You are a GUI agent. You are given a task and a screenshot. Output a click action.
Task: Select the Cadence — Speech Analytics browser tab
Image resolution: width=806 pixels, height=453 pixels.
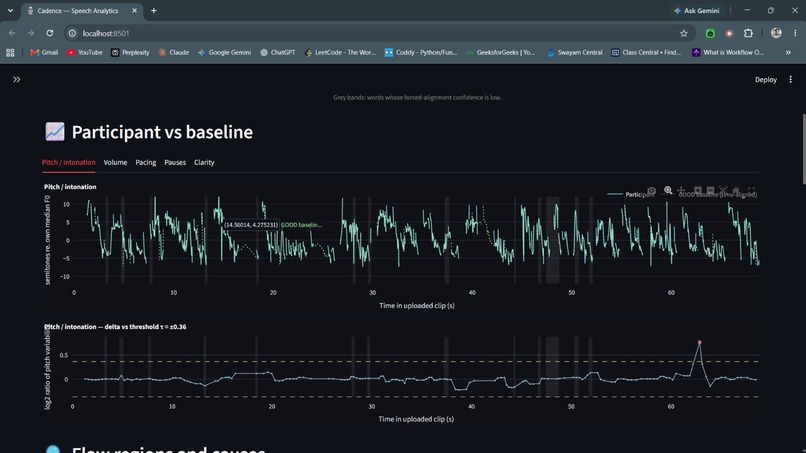82,11
